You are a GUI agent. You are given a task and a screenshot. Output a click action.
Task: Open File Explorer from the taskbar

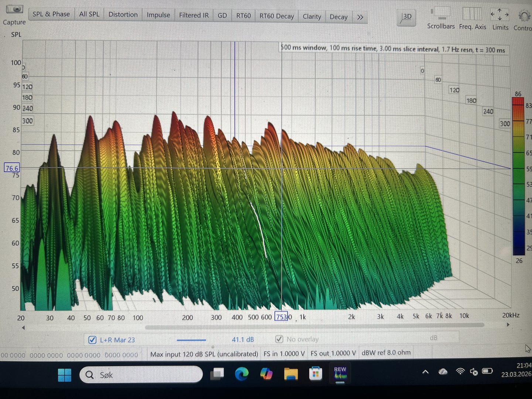tap(291, 374)
